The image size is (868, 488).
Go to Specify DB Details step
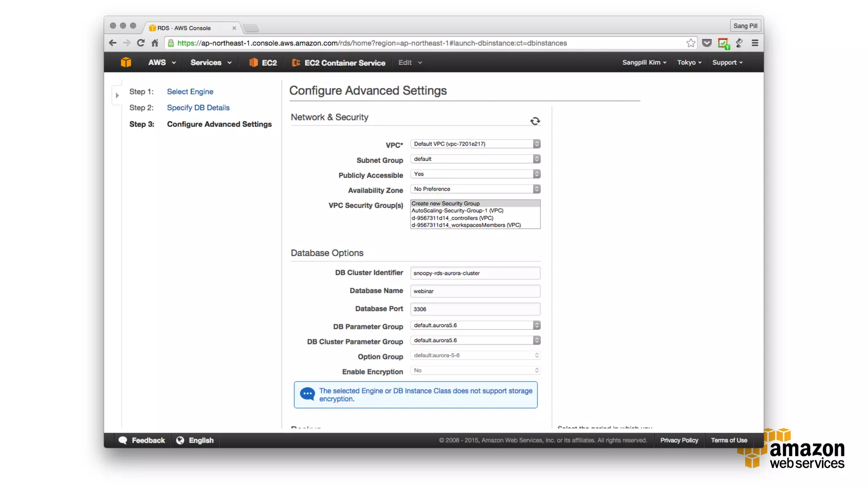[x=198, y=108]
